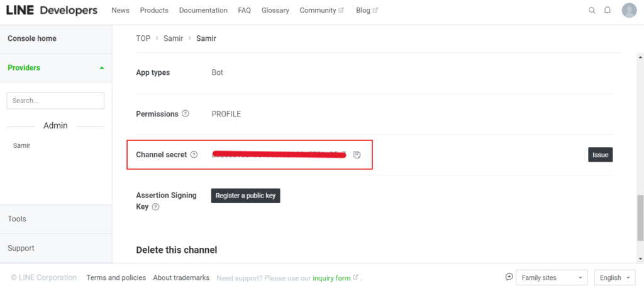This screenshot has width=644, height=290.
Task: Click TOP in the breadcrumb
Action: [x=143, y=38]
